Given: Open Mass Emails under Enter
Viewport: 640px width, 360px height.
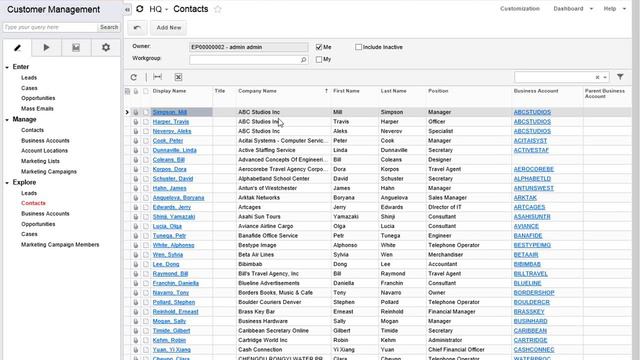Looking at the screenshot, I should (x=37, y=109).
